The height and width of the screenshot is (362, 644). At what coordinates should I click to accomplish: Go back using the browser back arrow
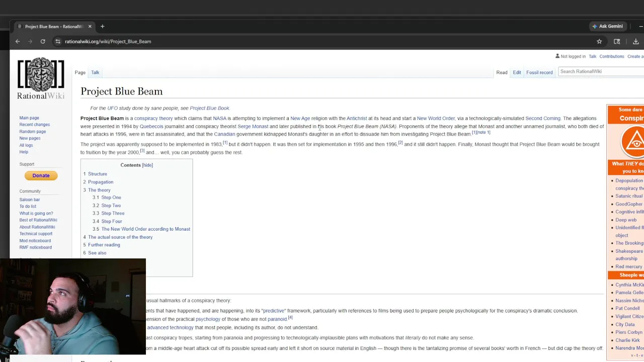[x=18, y=41]
